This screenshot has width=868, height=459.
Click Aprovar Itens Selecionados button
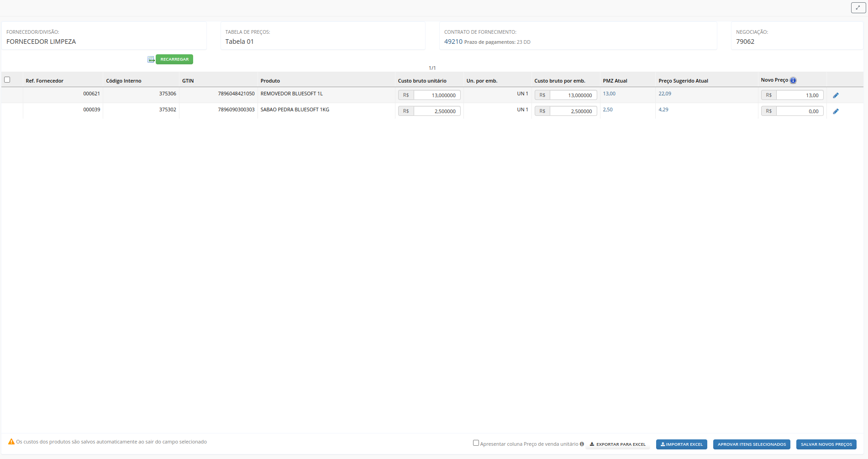[751, 444]
